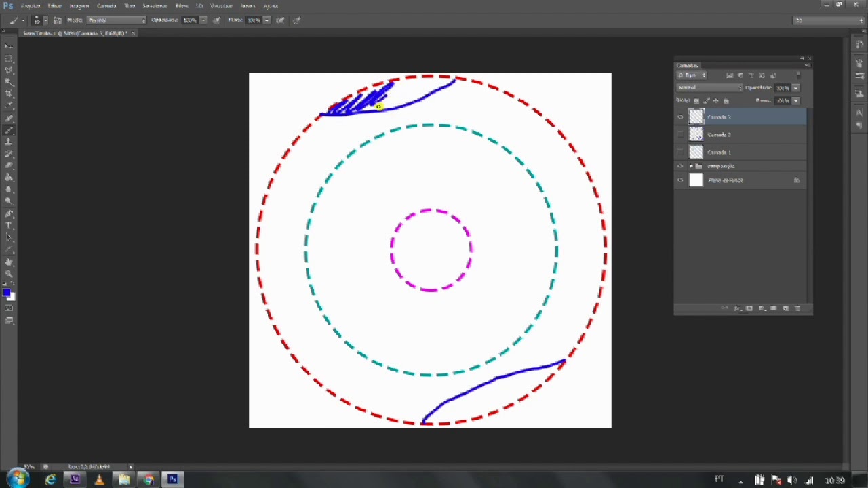The width and height of the screenshot is (868, 488).
Task: Click the lock icon on background layer
Action: pyautogui.click(x=797, y=180)
